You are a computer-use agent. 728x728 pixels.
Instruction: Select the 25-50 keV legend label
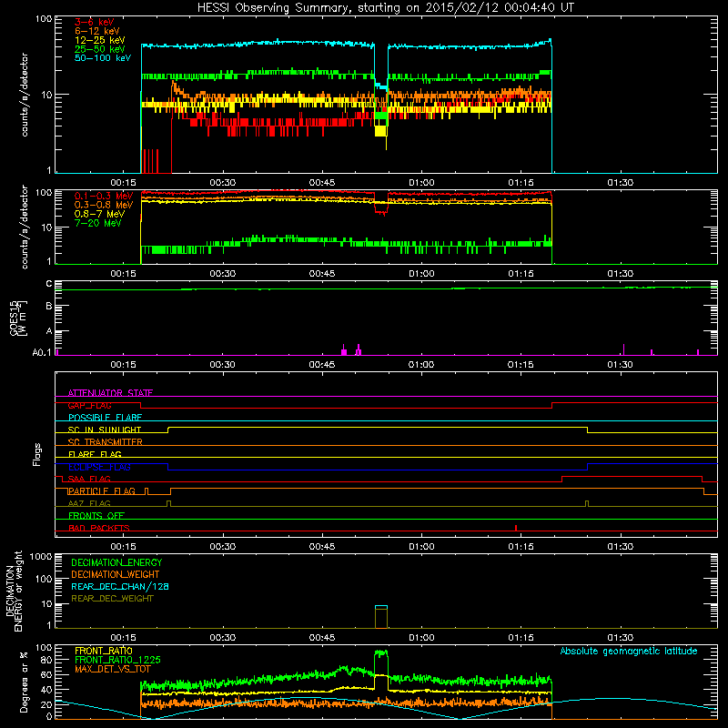pos(99,49)
